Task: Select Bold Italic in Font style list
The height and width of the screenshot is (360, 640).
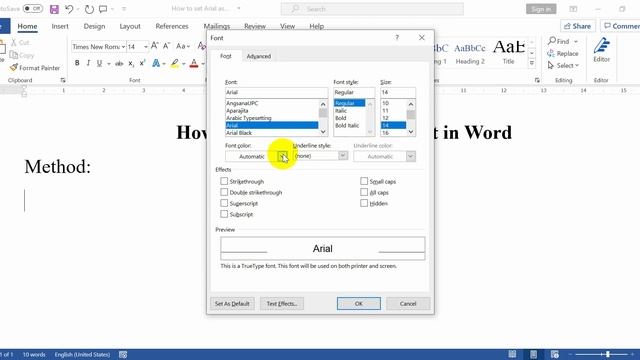Action: (x=347, y=125)
